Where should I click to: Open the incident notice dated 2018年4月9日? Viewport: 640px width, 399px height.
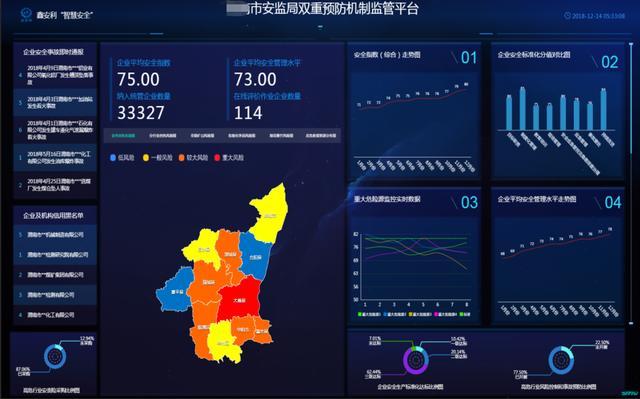(55, 75)
